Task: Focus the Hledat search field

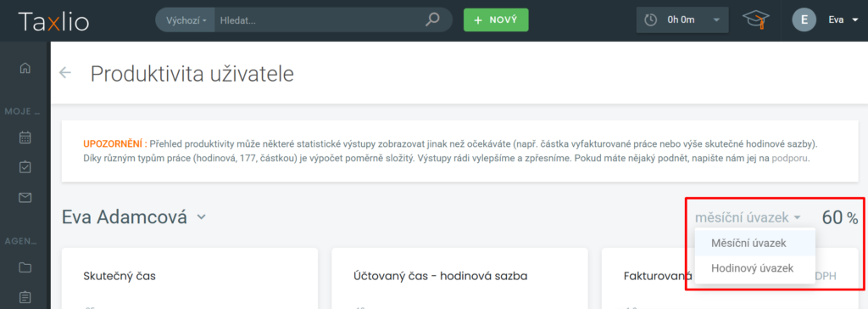Action: click(320, 20)
